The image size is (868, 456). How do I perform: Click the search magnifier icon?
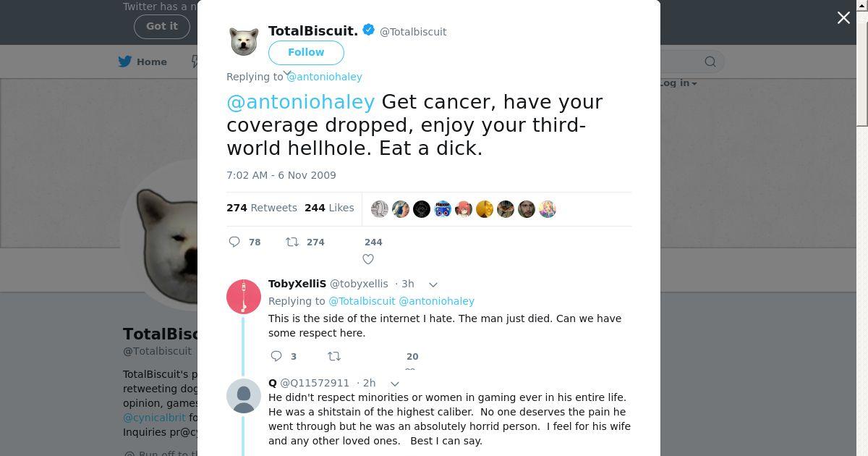tap(710, 62)
